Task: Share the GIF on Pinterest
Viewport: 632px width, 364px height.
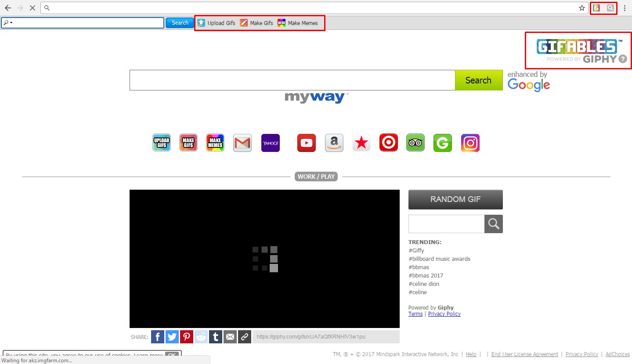Action: [x=187, y=337]
